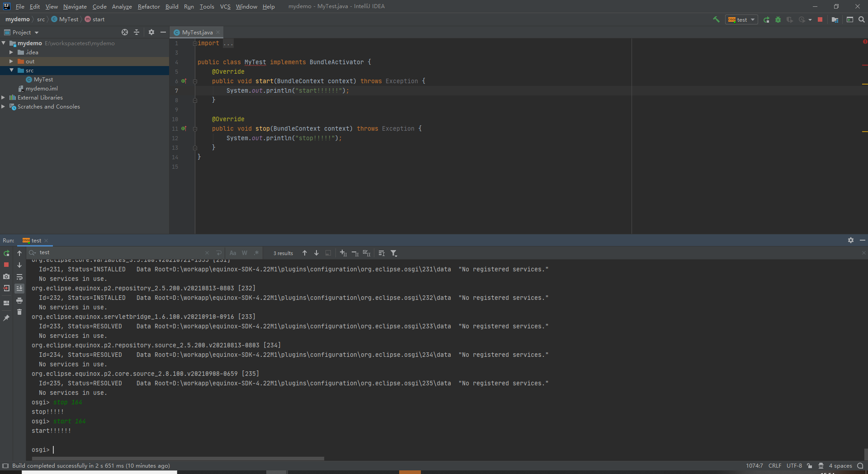The width and height of the screenshot is (868, 474).
Task: Collapse the src folder
Action: [11, 70]
